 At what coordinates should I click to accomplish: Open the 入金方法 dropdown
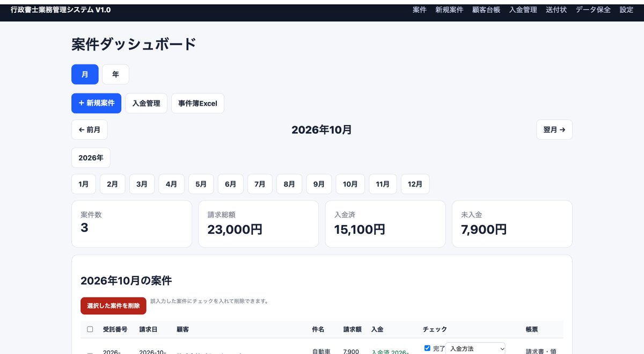click(475, 349)
